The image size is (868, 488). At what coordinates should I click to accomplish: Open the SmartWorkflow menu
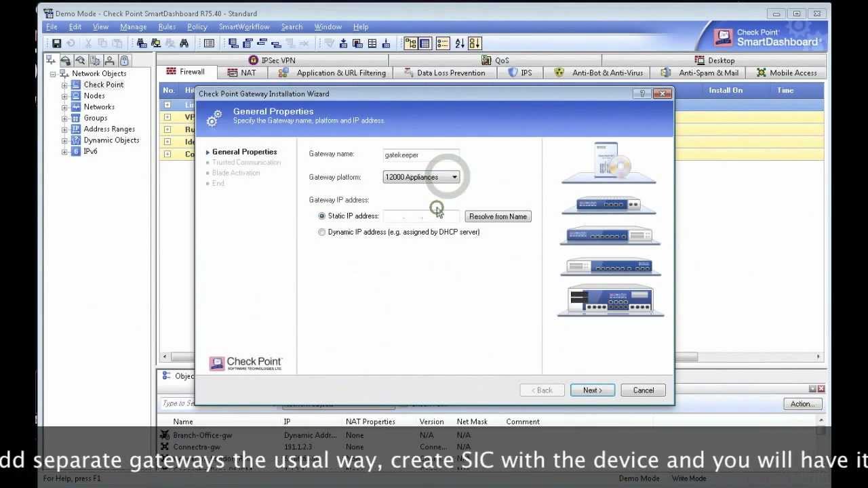pyautogui.click(x=244, y=27)
